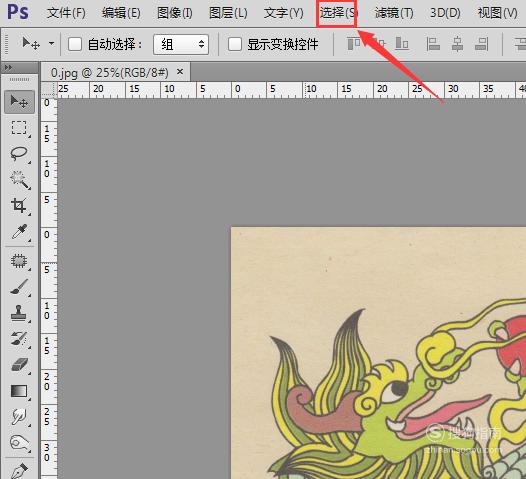Close the 0.jpg document tab
This screenshot has height=479, width=526.
point(180,71)
